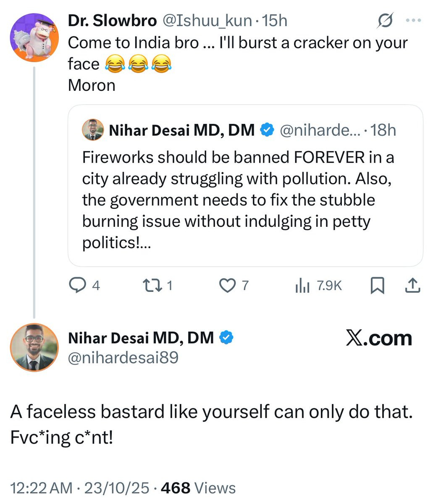Image resolution: width=433 pixels, height=504 pixels.
Task: Open Nihar Desai's large profile photo
Action: tap(34, 347)
